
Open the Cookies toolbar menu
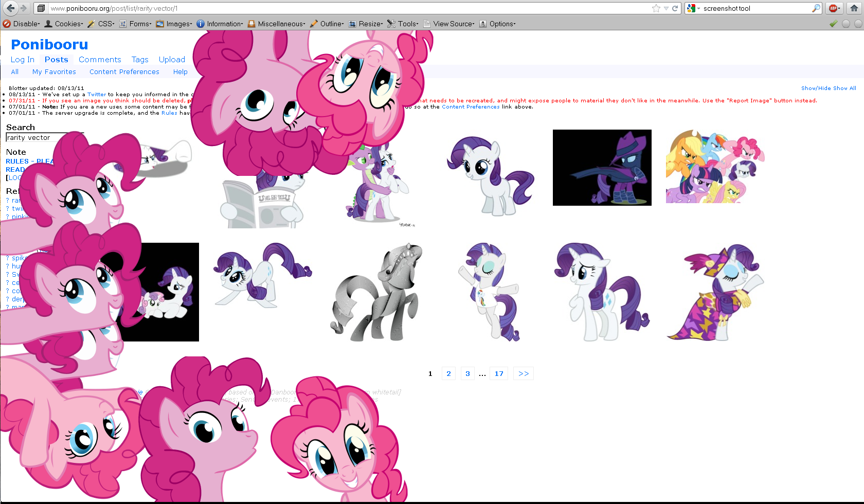[x=64, y=24]
